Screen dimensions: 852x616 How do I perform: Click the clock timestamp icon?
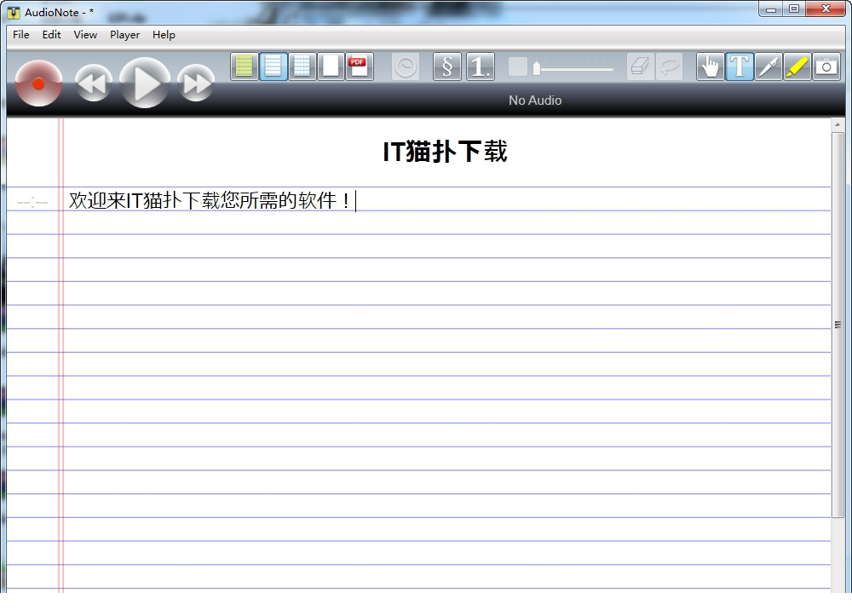pyautogui.click(x=406, y=66)
